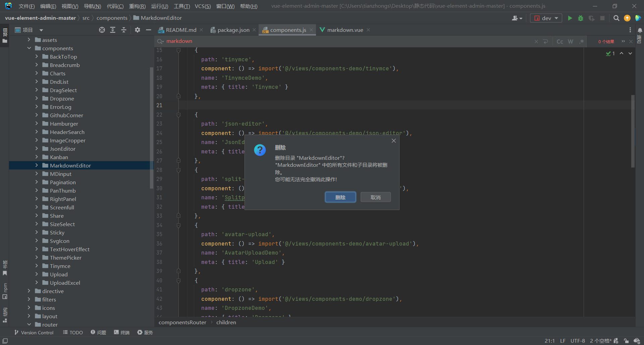This screenshot has width=644, height=345.
Task: Collapse the components folder
Action: pos(29,48)
